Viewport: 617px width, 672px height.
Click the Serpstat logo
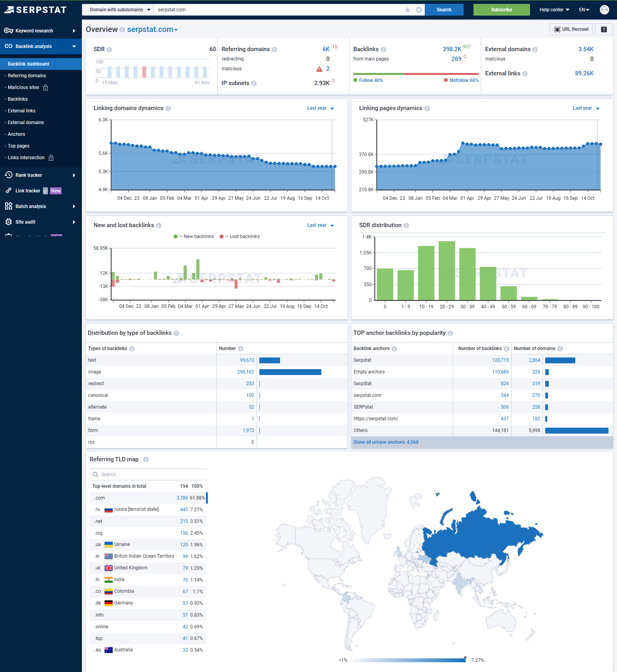coord(35,10)
